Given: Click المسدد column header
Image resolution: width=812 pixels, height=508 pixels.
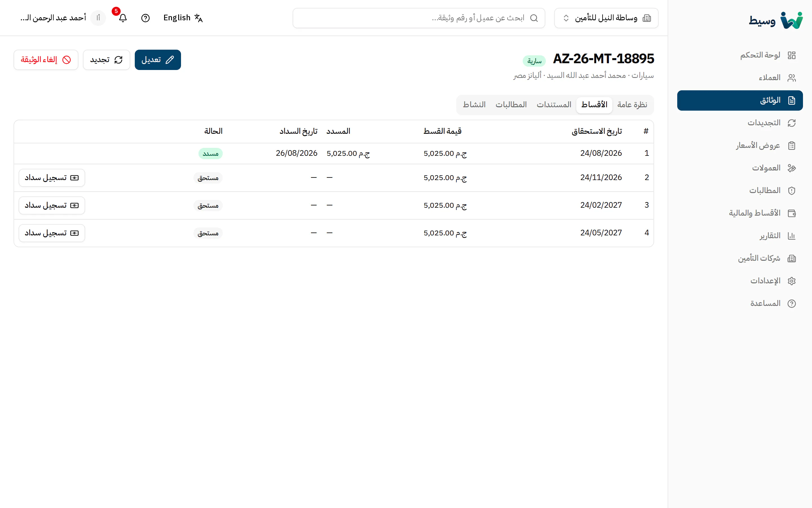Looking at the screenshot, I should click(338, 131).
